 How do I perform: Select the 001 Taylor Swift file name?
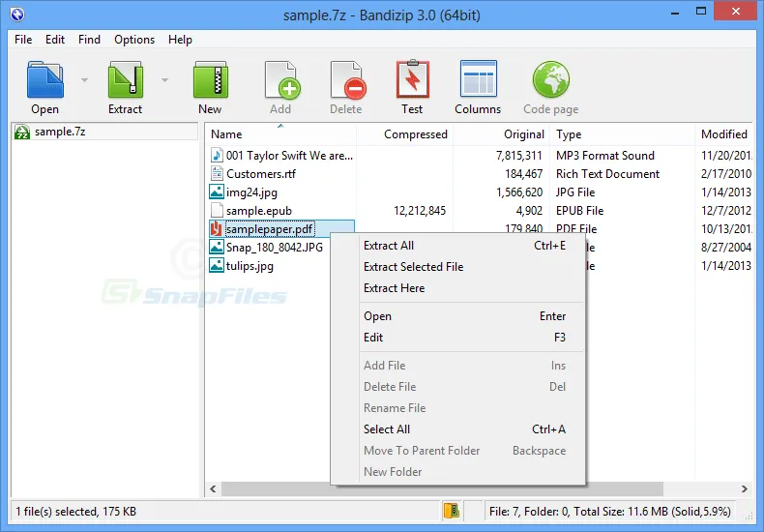[289, 156]
